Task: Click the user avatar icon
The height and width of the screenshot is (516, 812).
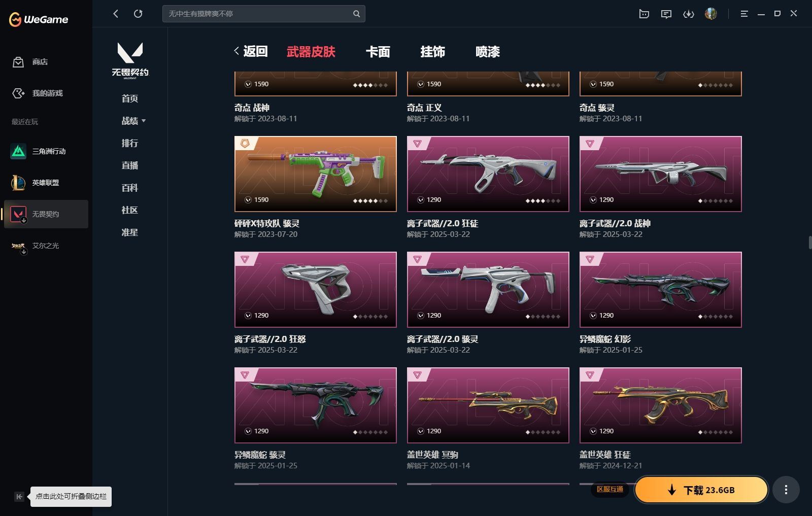Action: point(711,14)
